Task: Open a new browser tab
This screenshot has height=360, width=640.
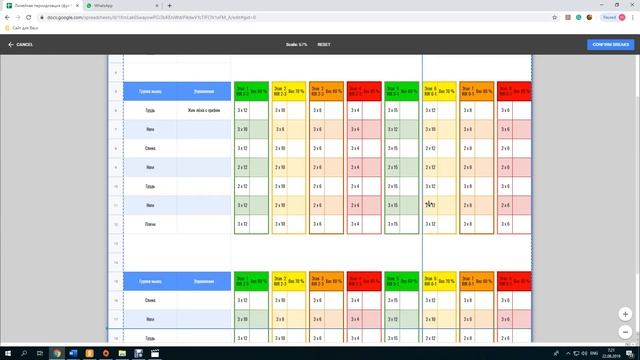Action: pos(169,6)
